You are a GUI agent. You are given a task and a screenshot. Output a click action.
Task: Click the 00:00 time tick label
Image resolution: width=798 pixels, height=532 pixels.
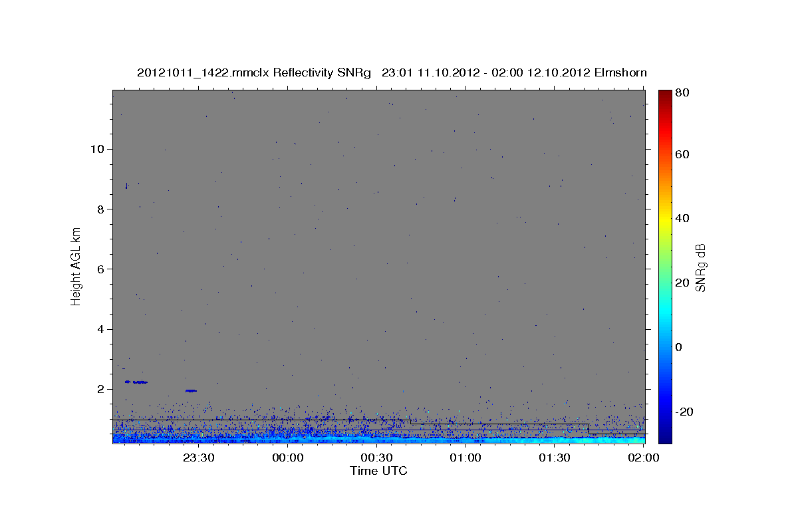coord(288,458)
